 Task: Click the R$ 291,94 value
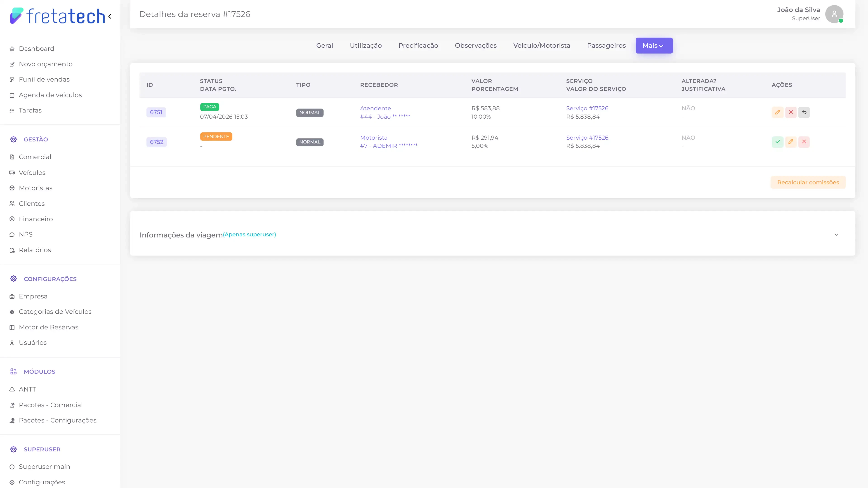485,137
